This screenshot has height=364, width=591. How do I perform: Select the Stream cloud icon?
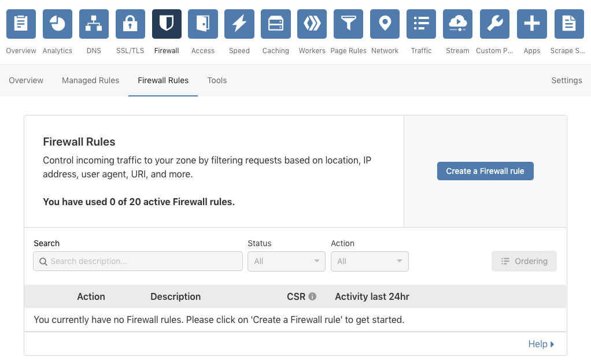coord(457,24)
